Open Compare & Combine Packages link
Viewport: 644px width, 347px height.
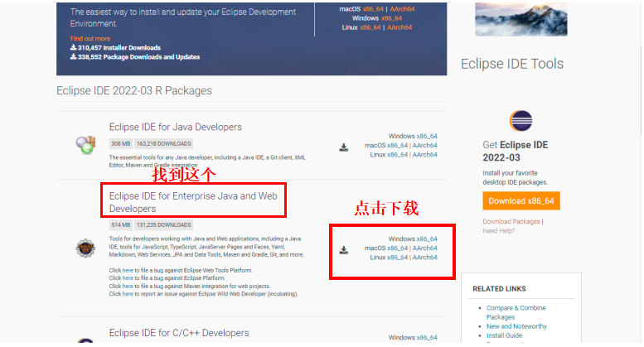pyautogui.click(x=516, y=312)
